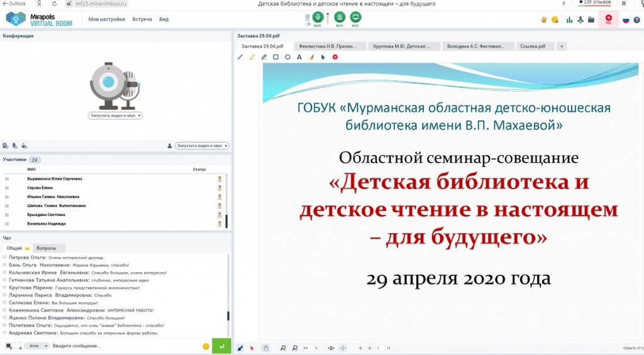Toggle checkbox next to Петрова Ольга message
Viewport: 644px width, 355px height.
pos(5,258)
